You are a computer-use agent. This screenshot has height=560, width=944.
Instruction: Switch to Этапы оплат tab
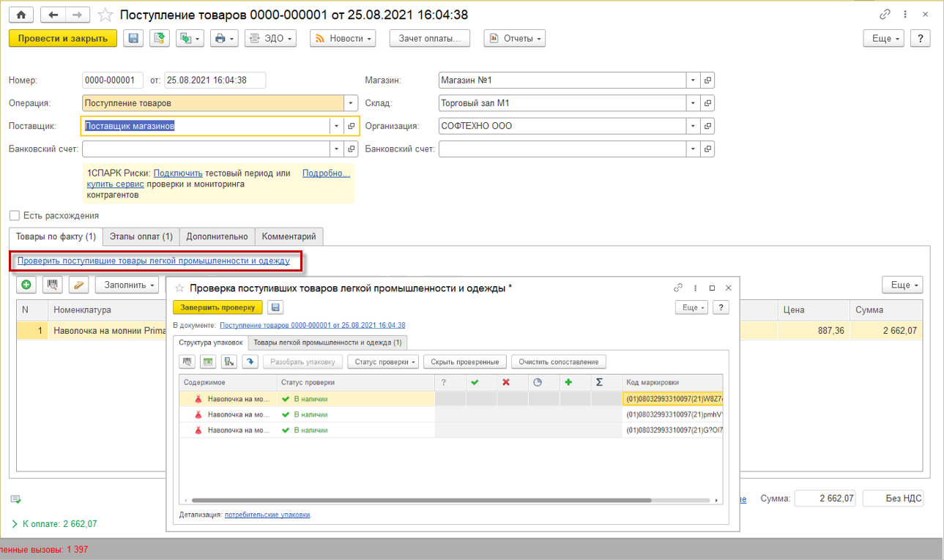point(141,236)
